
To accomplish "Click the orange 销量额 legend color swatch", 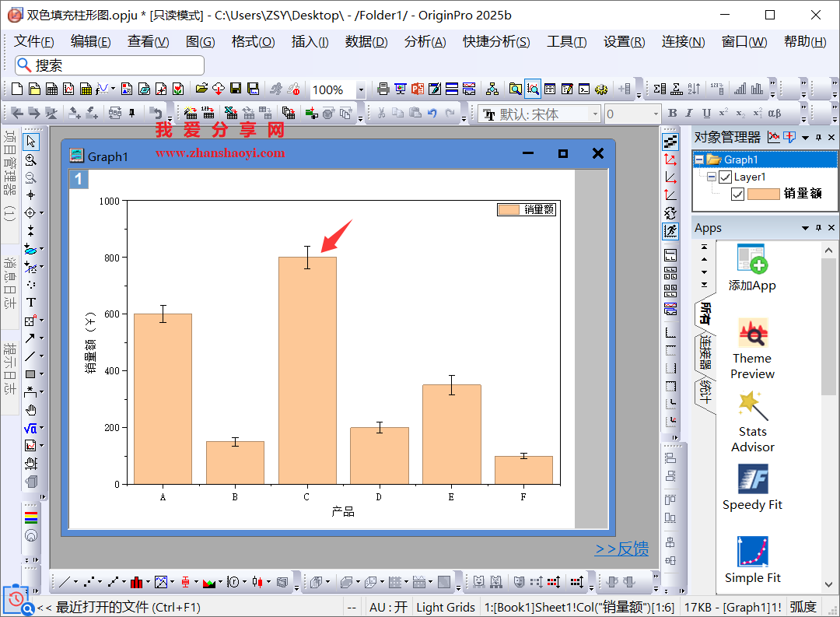I will point(509,209).
